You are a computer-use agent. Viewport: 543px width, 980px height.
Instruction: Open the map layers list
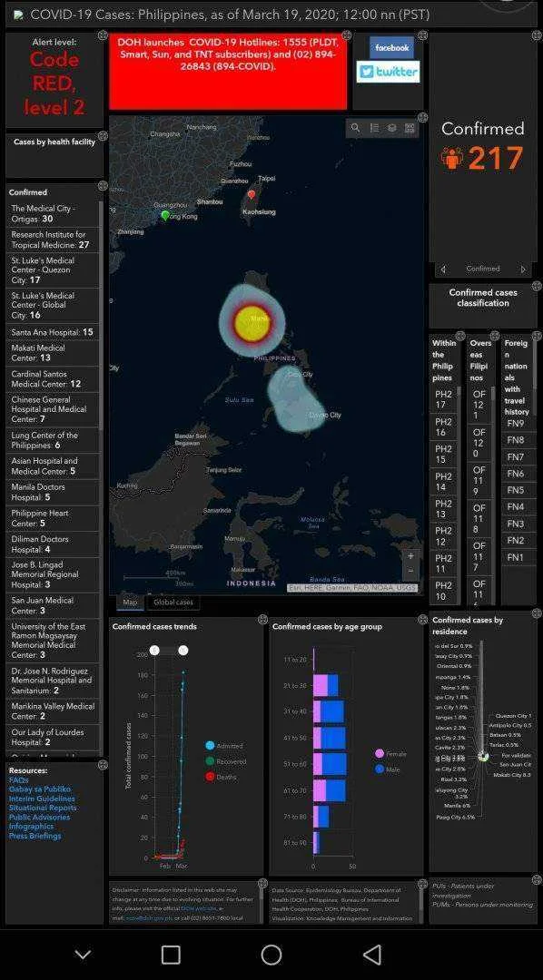click(x=391, y=128)
